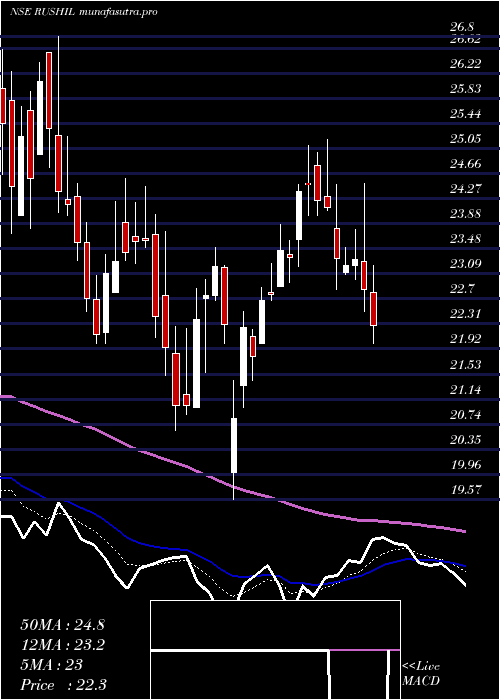Image resolution: width=500 pixels, height=700 pixels.
Task: Click the Price : 22.3 readout
Action: (63, 685)
